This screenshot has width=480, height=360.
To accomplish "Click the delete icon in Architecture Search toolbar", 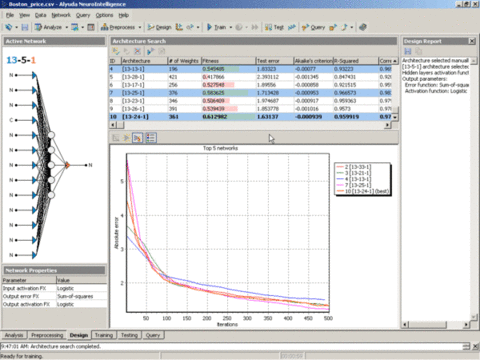I will (x=137, y=51).
